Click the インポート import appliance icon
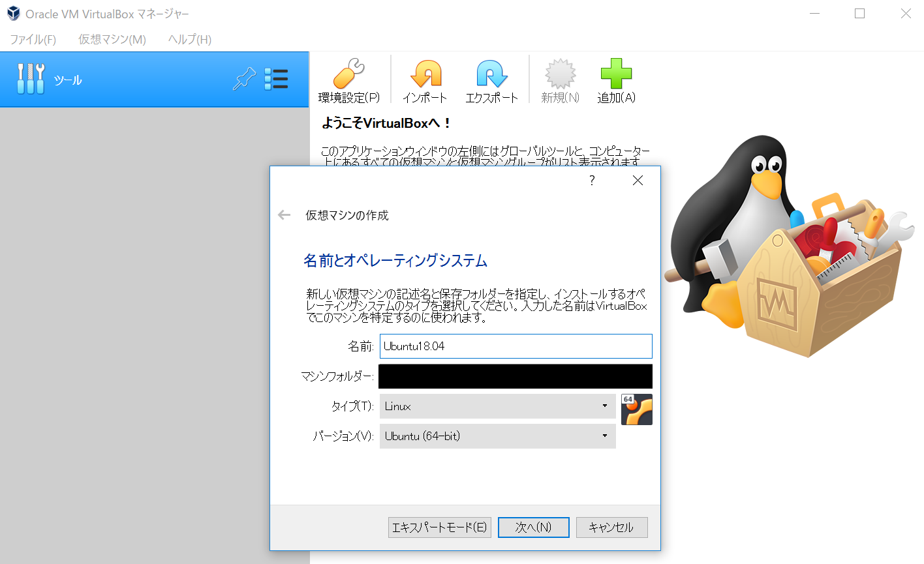 point(425,73)
